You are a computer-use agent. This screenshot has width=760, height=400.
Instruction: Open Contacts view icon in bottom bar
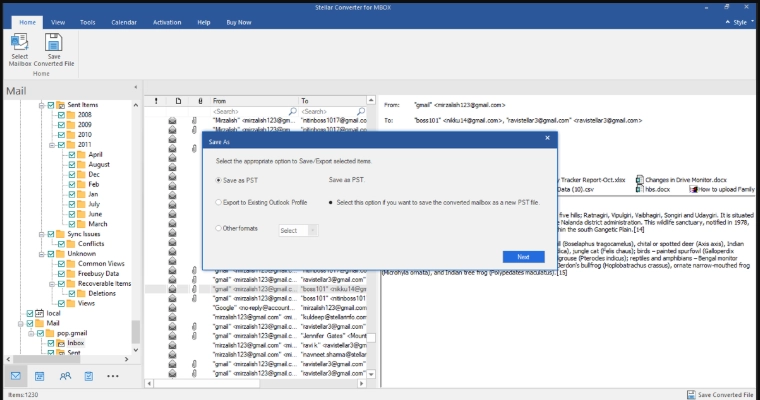pyautogui.click(x=65, y=376)
